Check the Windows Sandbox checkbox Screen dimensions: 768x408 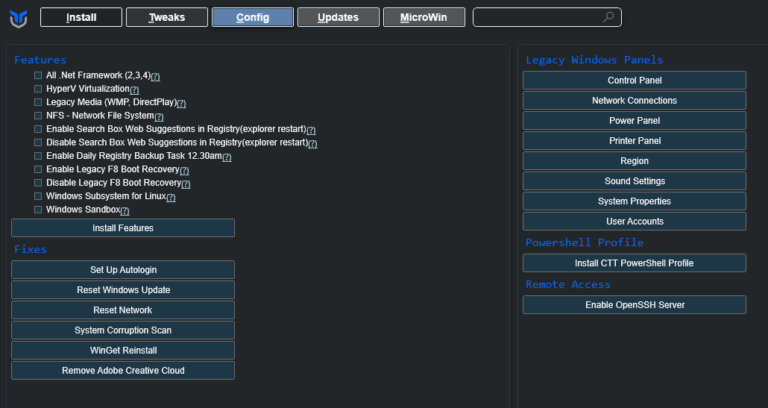tap(38, 210)
